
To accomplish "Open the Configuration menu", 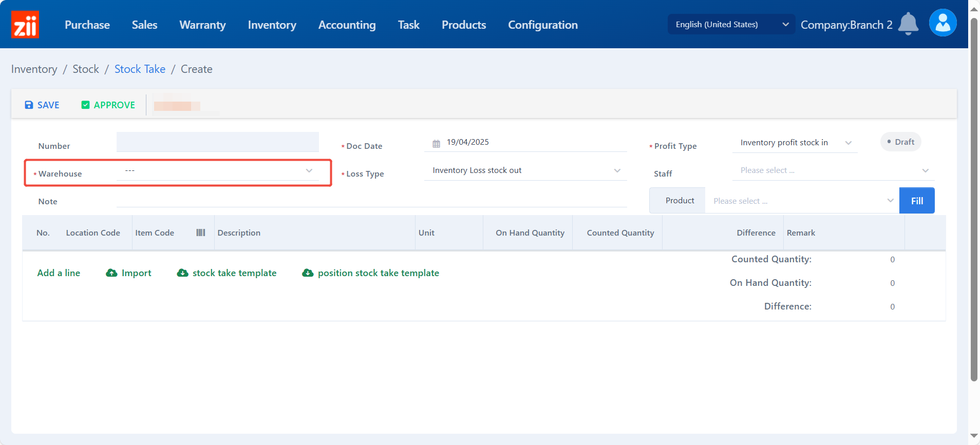I will tap(543, 25).
